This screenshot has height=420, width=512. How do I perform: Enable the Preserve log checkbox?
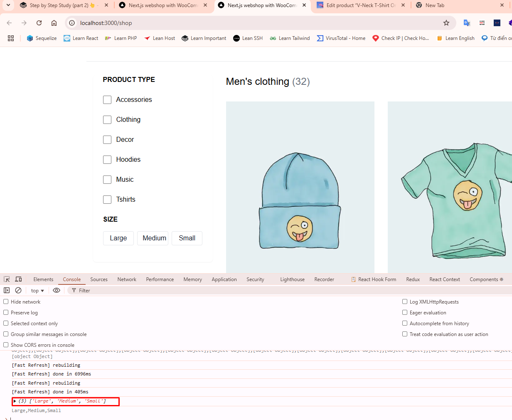coord(6,313)
